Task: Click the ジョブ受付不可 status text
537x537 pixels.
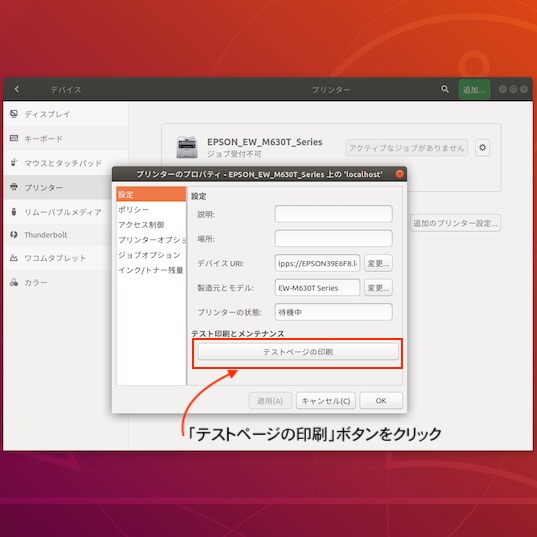Action: (234, 154)
